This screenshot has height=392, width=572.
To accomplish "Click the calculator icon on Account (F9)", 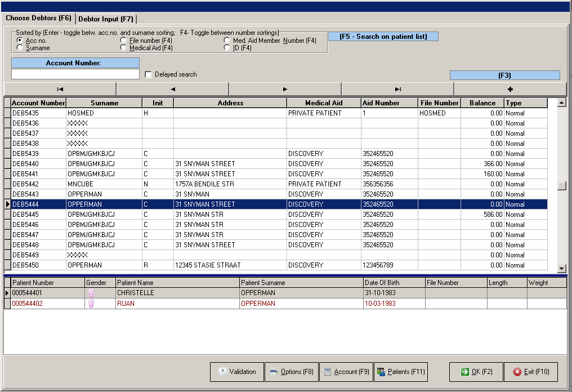I will 327,372.
